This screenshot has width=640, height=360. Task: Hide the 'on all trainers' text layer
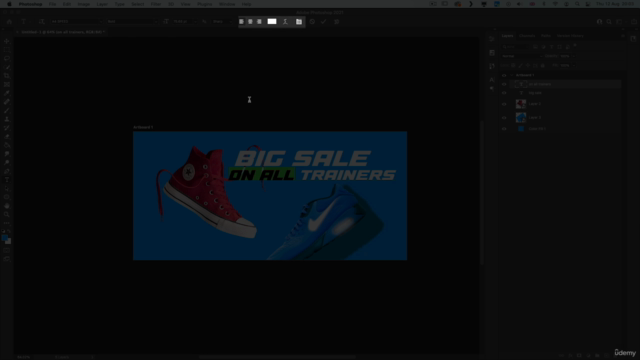(504, 84)
